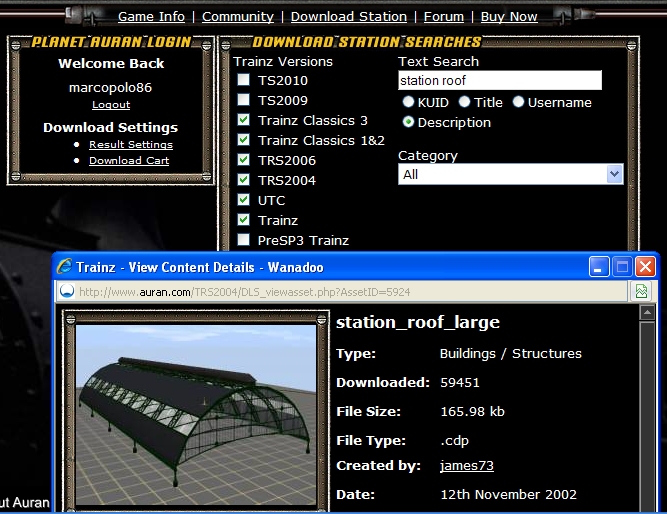Uncheck the TRS2006 checkbox
Screen dimensions: 667x514
click(x=243, y=160)
